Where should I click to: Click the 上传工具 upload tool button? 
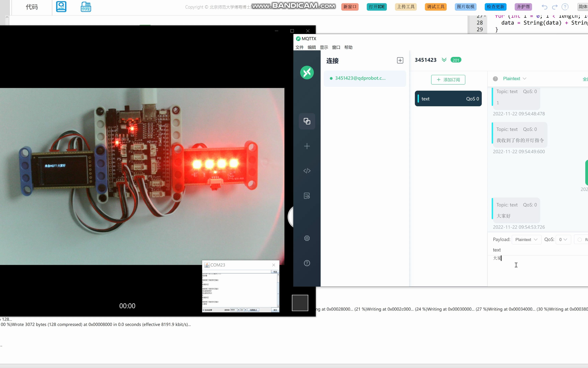406,7
